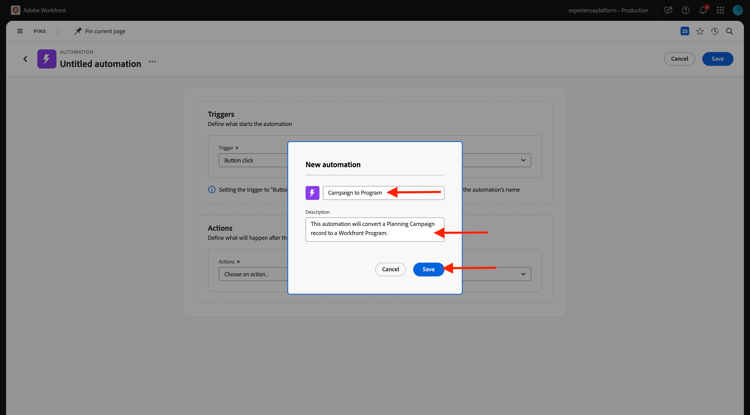Click the blue calendar badge icon

pyautogui.click(x=684, y=31)
